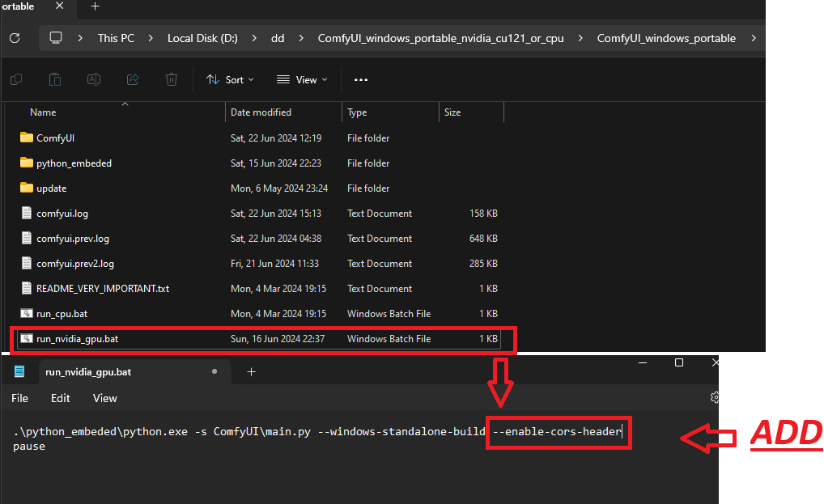Screen dimensions: 824x504
Task: Go to This PC breadcrumb
Action: tap(116, 38)
